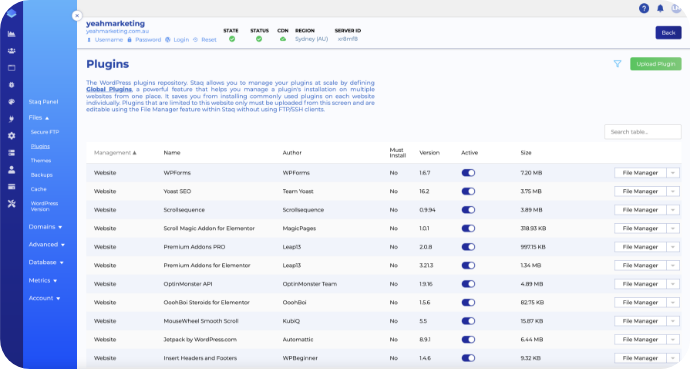Open the notifications bell icon

tap(660, 8)
